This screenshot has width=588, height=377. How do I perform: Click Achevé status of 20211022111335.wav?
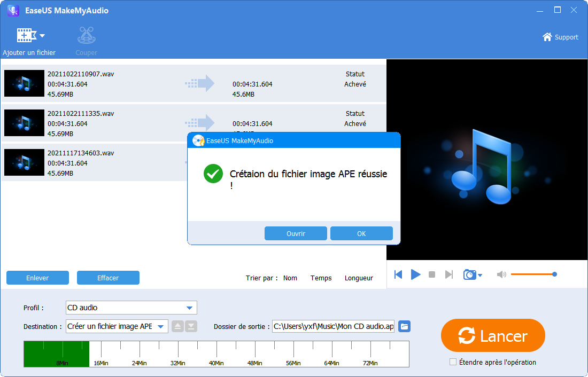[355, 123]
